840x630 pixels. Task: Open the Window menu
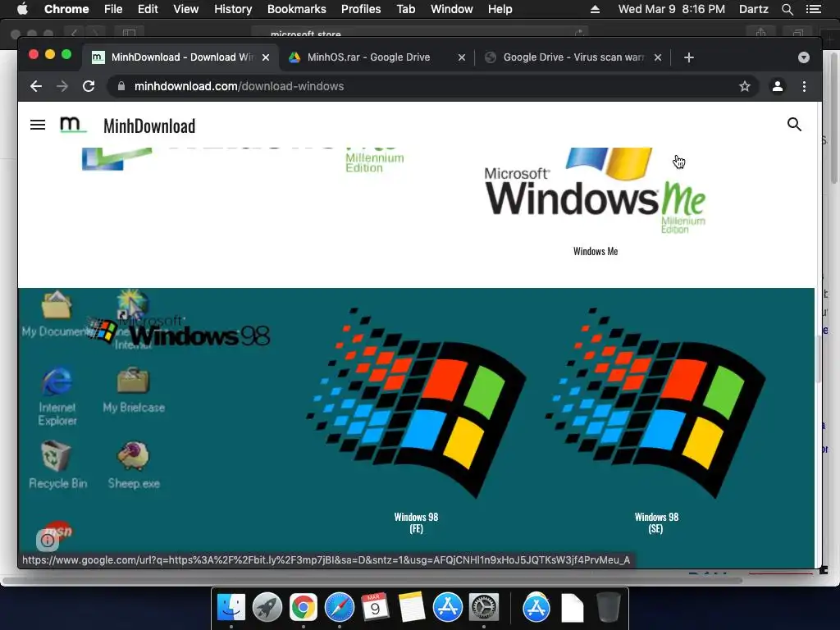tap(452, 9)
